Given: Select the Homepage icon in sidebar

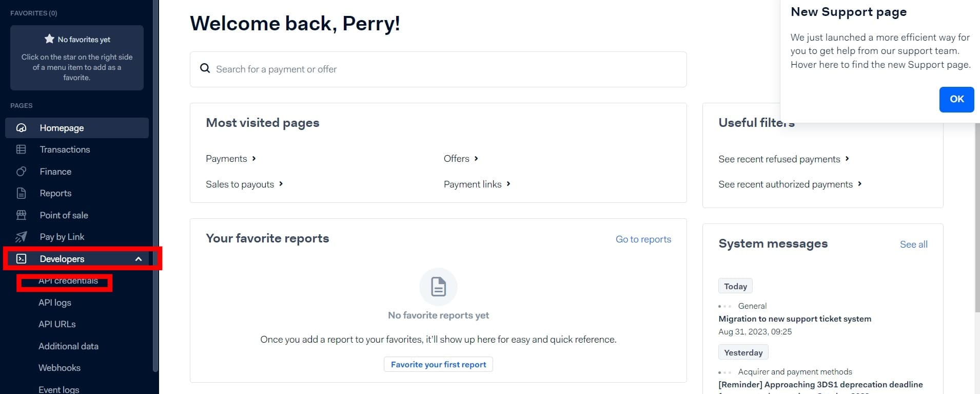Looking at the screenshot, I should pyautogui.click(x=21, y=127).
